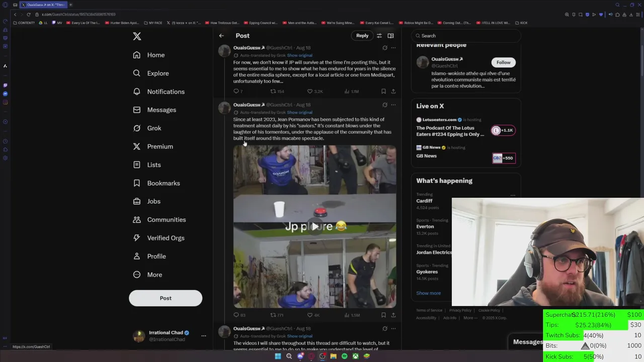
Task: Open Irrational Chad account options menu
Action: pos(203,336)
